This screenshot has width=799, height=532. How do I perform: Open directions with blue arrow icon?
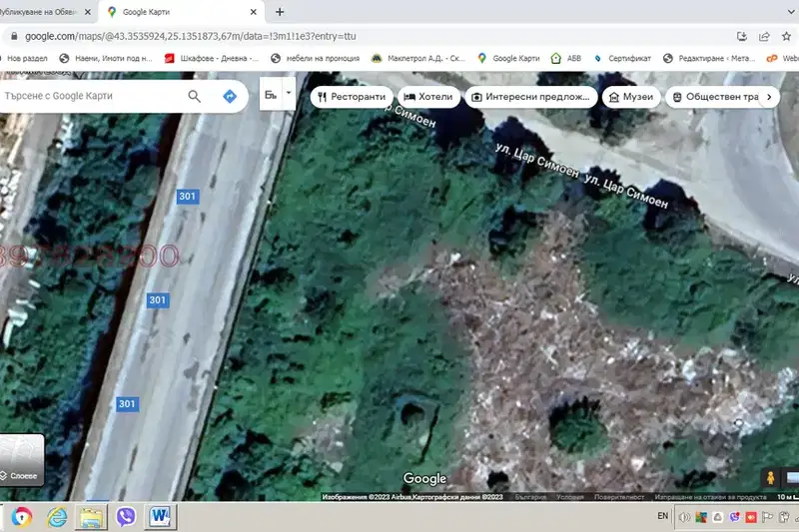coord(230,96)
